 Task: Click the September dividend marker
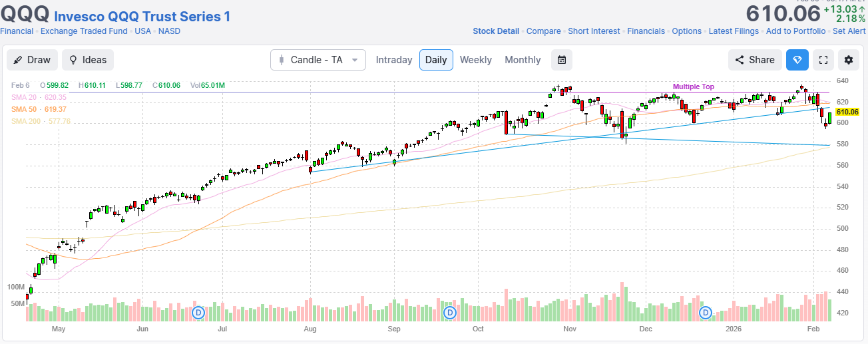(x=450, y=312)
